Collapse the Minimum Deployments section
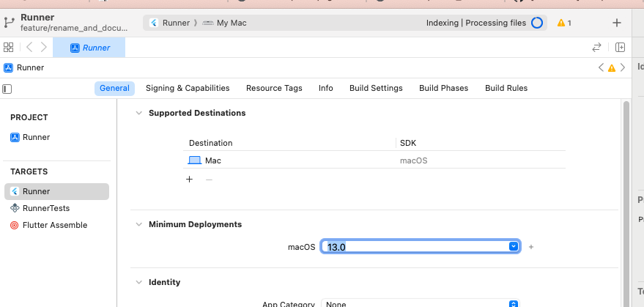The width and height of the screenshot is (644, 307). click(138, 224)
